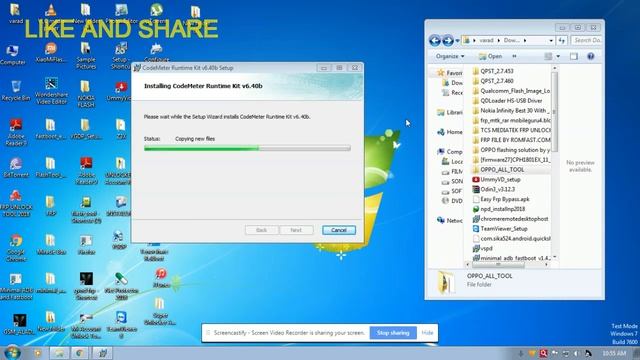Select the iTunes desktop icon
Screen dimensions: 640x360
point(161,278)
